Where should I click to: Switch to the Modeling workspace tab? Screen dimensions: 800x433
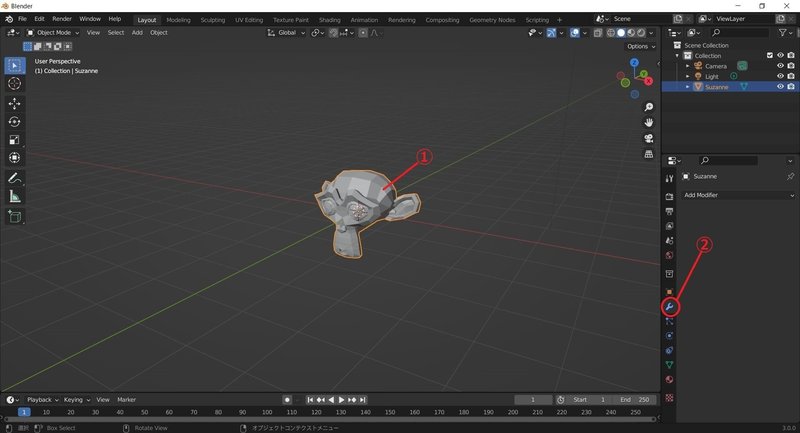[x=178, y=20]
